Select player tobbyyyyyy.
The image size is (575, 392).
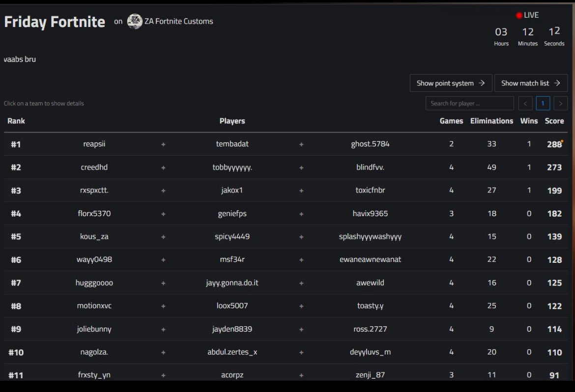(232, 168)
